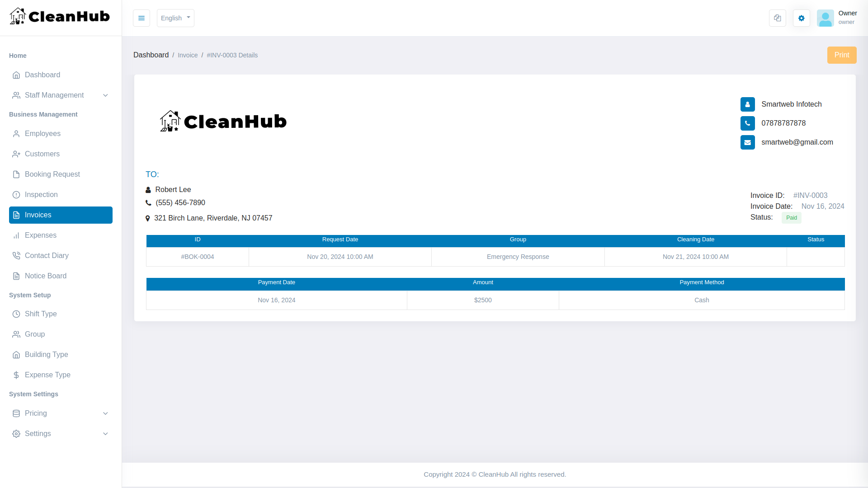The width and height of the screenshot is (868, 488).
Task: Click the Paid status badge
Action: point(792,217)
